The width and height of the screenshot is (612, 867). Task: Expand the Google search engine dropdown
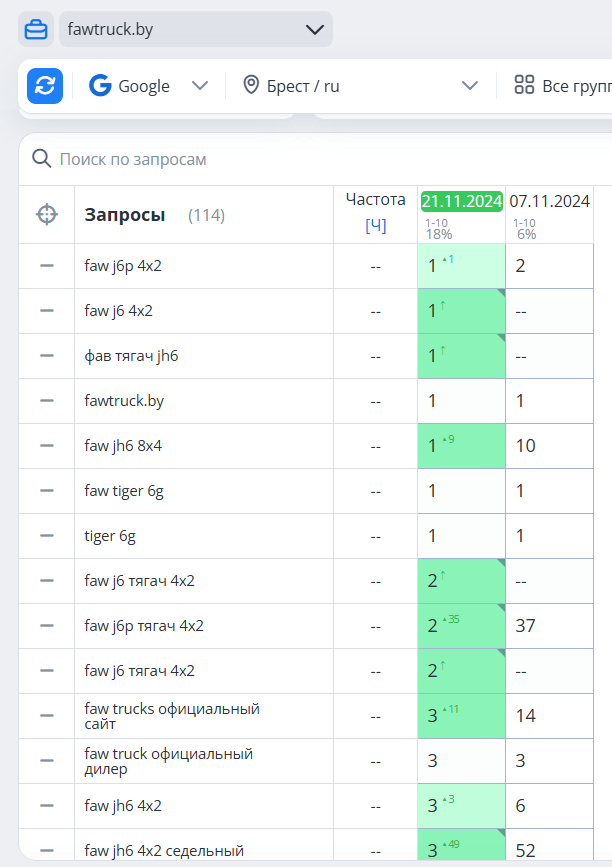click(x=200, y=86)
